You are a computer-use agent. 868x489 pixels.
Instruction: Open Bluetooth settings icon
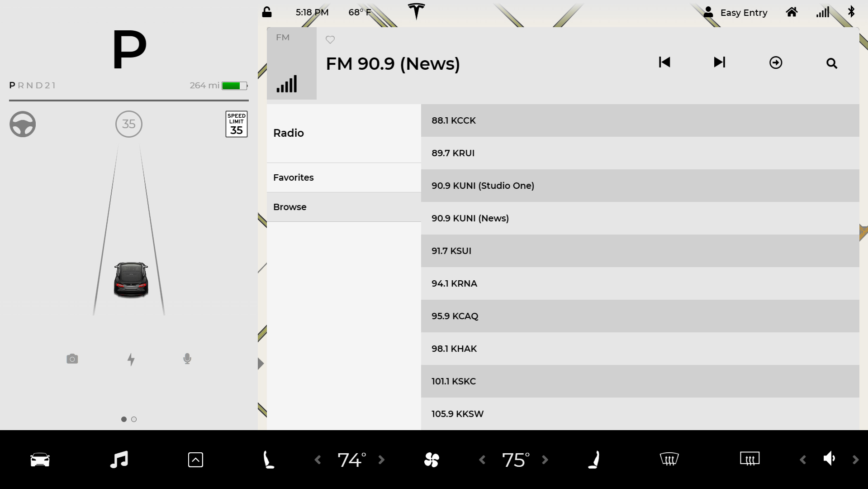click(x=851, y=12)
